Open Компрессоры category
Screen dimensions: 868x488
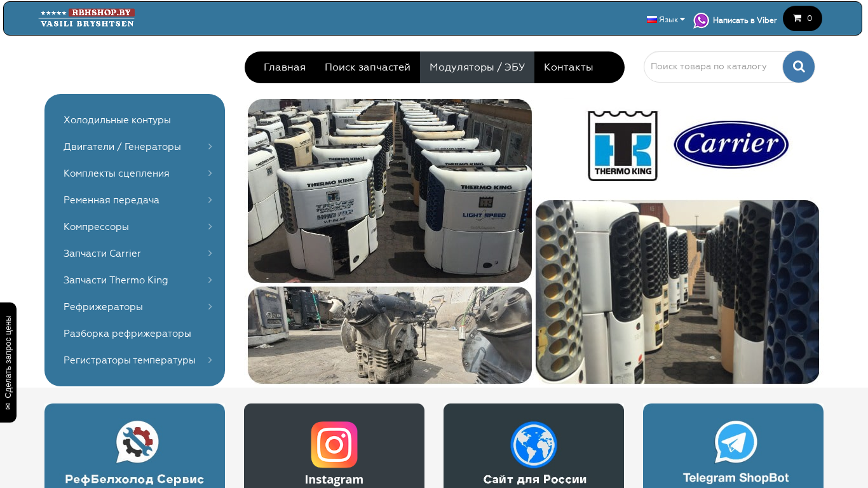tap(96, 227)
